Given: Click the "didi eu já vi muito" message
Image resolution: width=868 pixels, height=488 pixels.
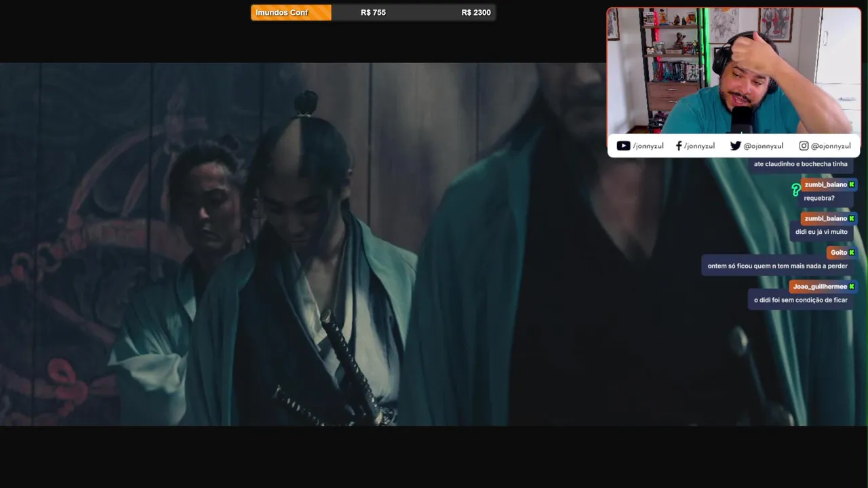Looking at the screenshot, I should 821,232.
